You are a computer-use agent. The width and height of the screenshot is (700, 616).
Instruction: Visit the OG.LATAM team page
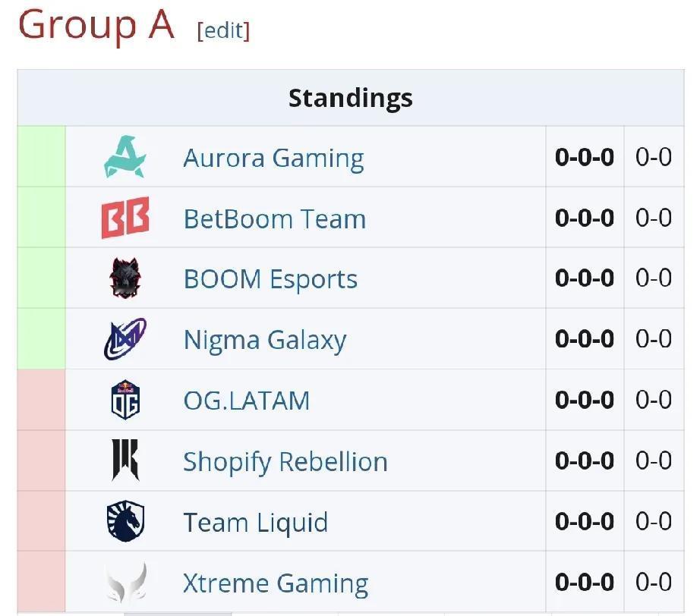pos(247,401)
